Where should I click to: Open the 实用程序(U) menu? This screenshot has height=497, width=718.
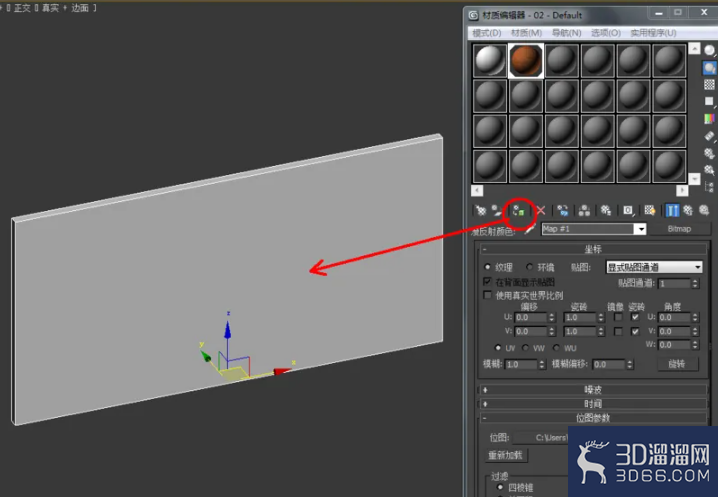tap(653, 33)
